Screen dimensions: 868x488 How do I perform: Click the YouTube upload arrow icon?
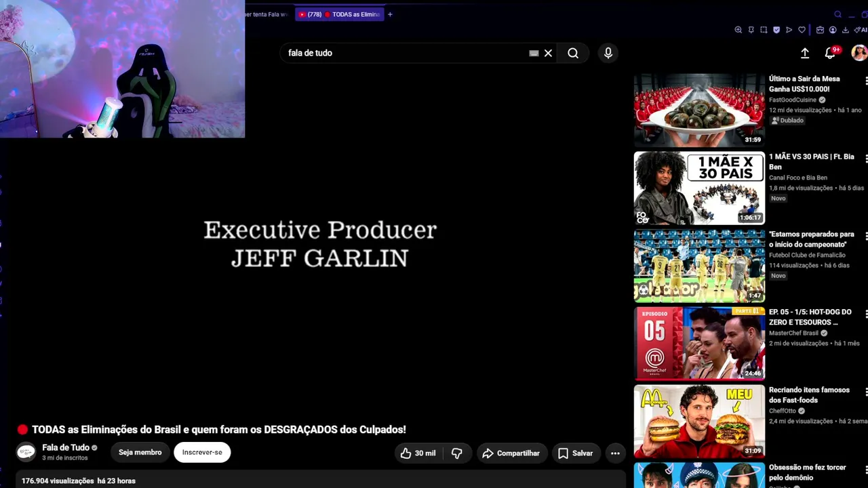(805, 53)
